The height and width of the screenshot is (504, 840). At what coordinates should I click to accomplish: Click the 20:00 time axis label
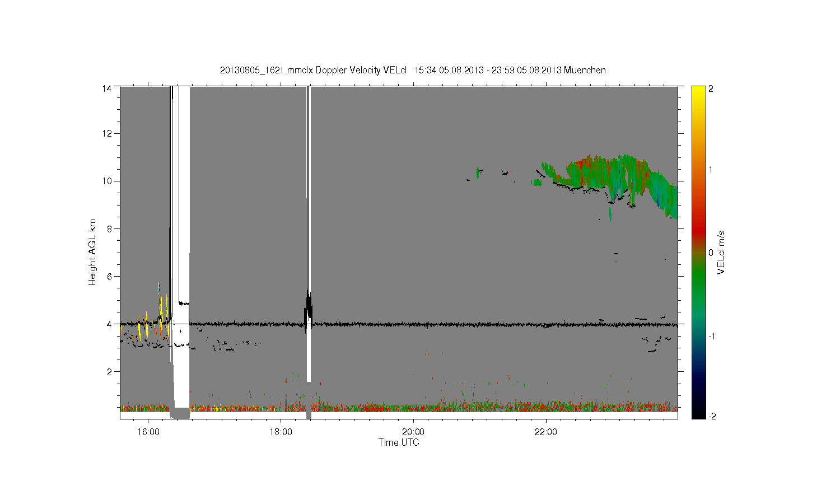click(413, 431)
